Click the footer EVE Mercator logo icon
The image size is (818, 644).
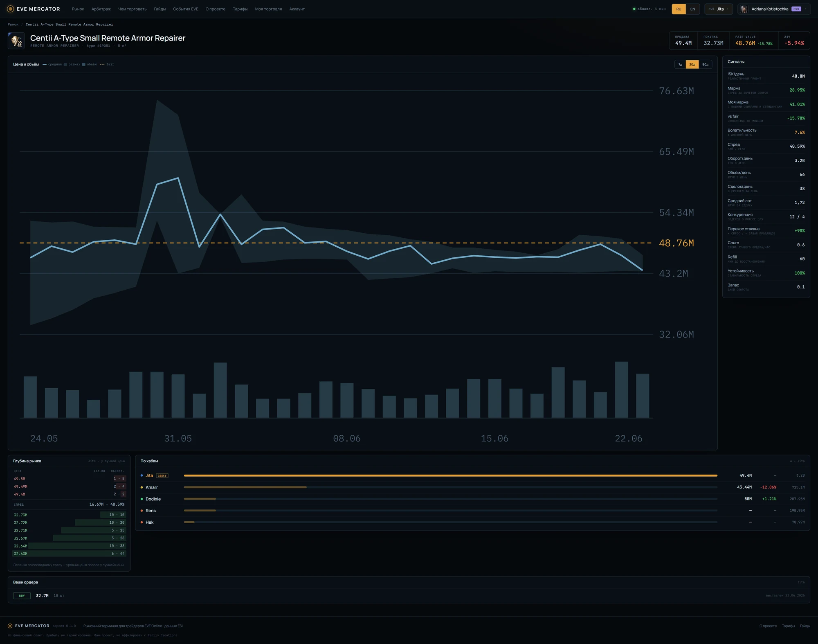(10, 626)
